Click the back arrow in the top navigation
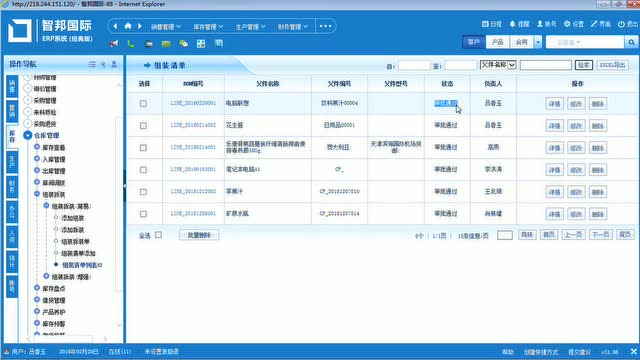Image resolution: width=640 pixels, height=360 pixels. point(115,26)
